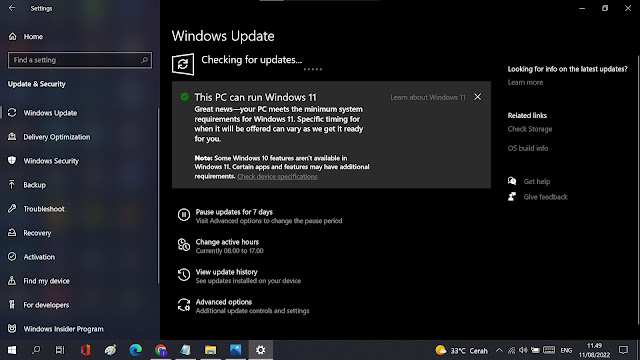Click the sidebar vertical scrollbar
This screenshot has width=640, height=360.
[x=158, y=196]
